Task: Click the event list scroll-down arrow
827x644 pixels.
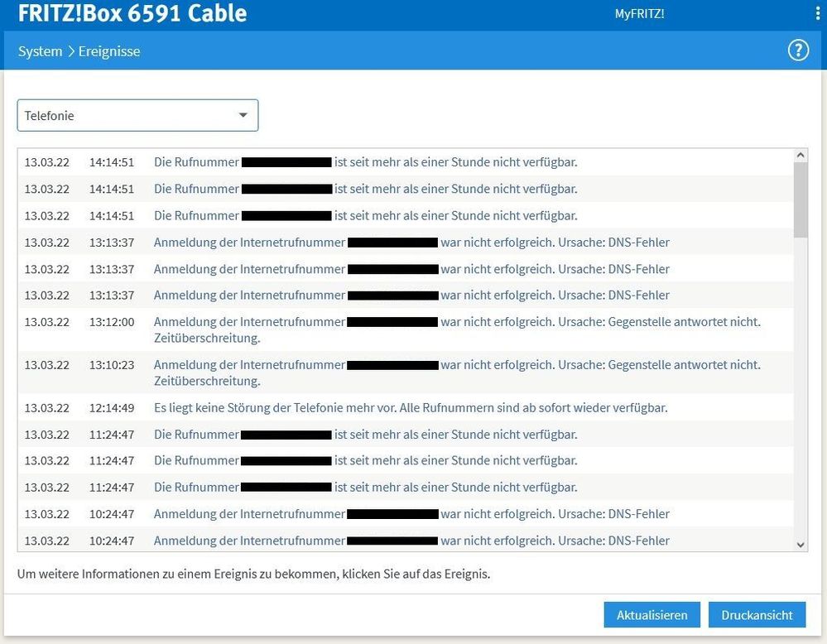Action: 801,545
